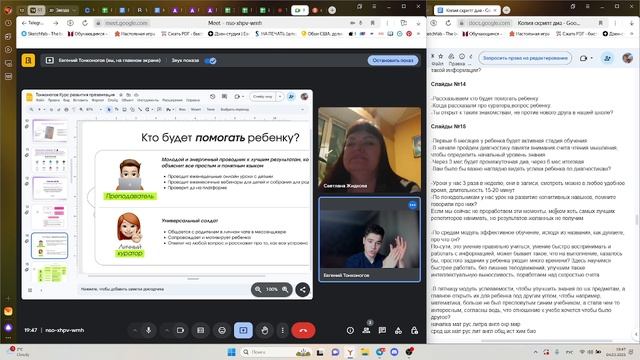Click the stop presenting button in Meet
This screenshot has height=360, width=640.
click(393, 60)
